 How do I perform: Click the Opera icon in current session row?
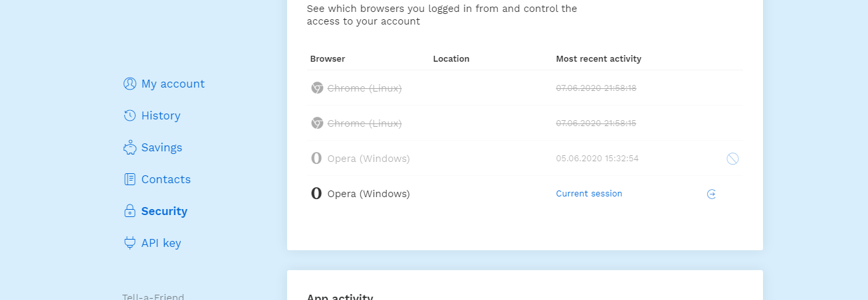[316, 194]
